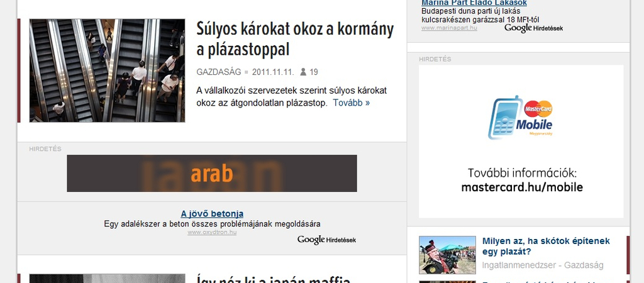
Task: Click the comments person icon next to 19
Action: pyautogui.click(x=303, y=72)
